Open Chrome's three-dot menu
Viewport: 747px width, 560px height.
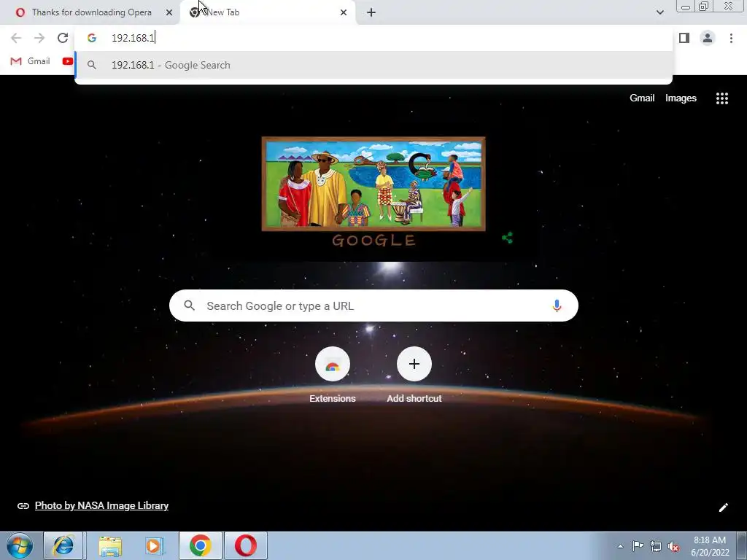pyautogui.click(x=731, y=38)
